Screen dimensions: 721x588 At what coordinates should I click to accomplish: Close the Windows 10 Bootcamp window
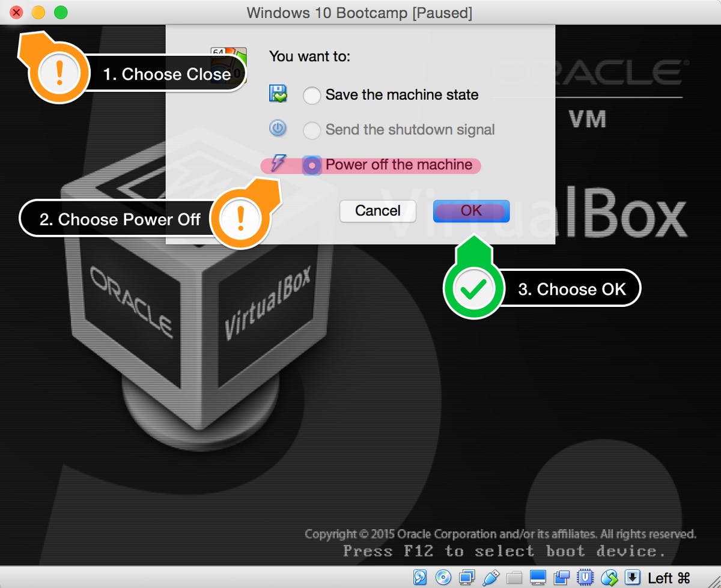tap(17, 13)
